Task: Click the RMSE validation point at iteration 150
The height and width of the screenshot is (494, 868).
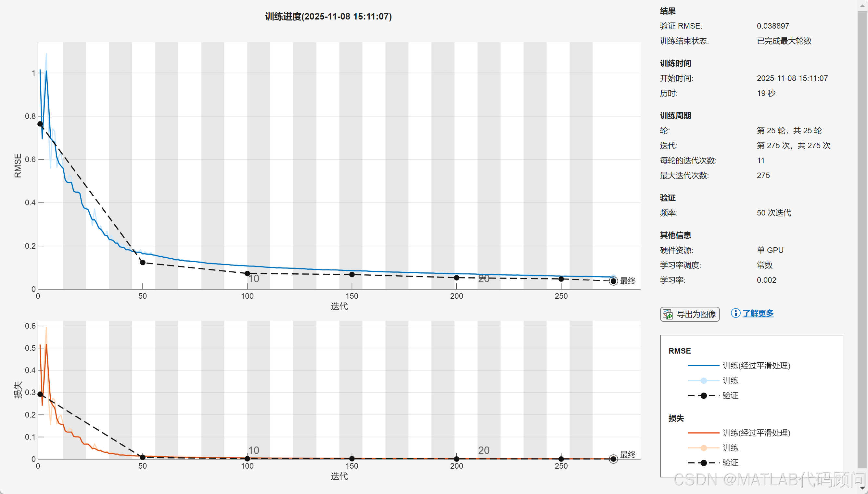Action: pos(352,275)
